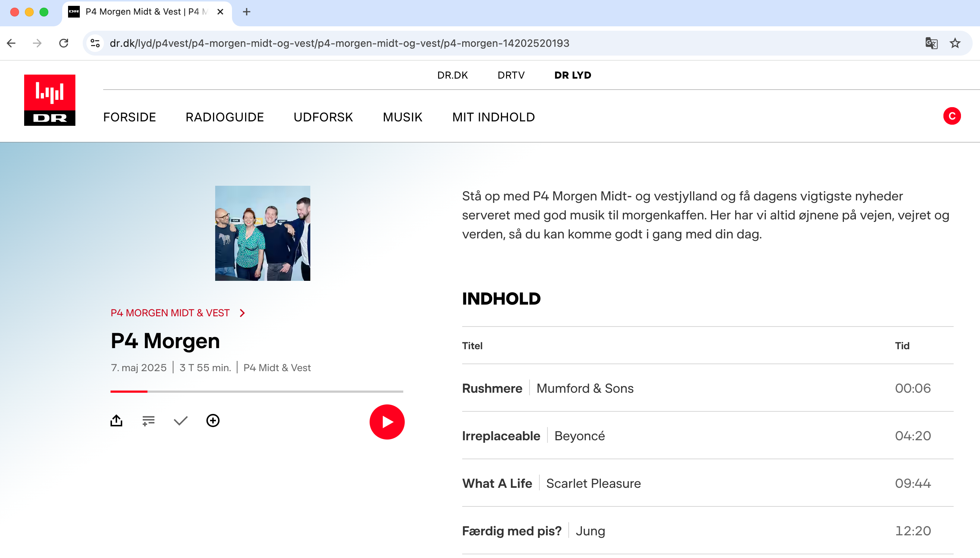Click the DR logo
This screenshot has height=558, width=980.
(50, 100)
